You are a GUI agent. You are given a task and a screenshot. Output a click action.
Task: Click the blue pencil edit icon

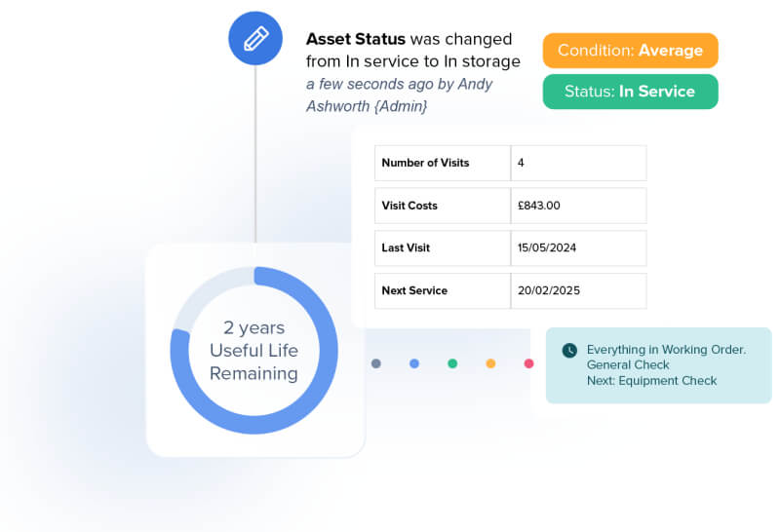[x=255, y=39]
